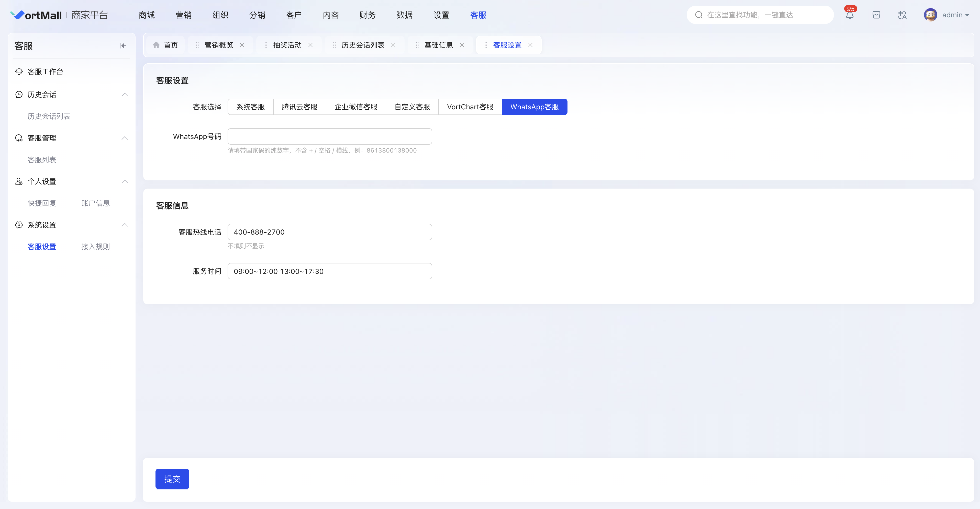Viewport: 980px width, 509px height.
Task: Open 客服 in top navigation
Action: 478,15
